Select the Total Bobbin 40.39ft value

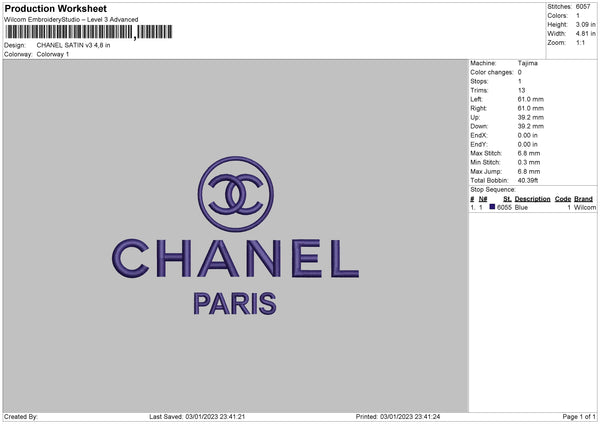(x=528, y=180)
